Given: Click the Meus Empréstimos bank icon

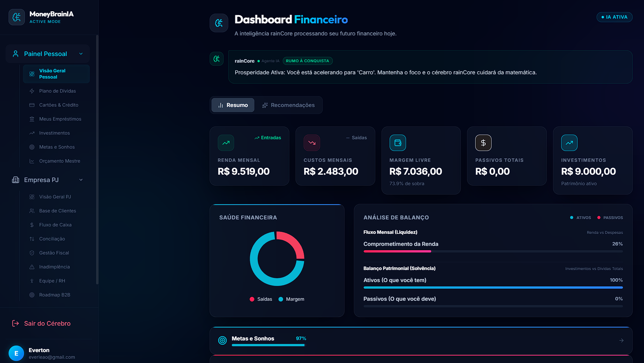Looking at the screenshot, I should click(31, 119).
